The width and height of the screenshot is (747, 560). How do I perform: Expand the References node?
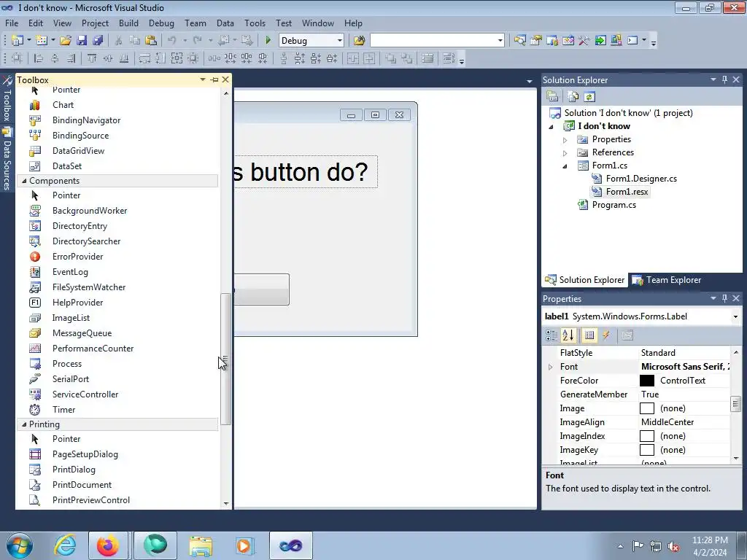pos(565,153)
